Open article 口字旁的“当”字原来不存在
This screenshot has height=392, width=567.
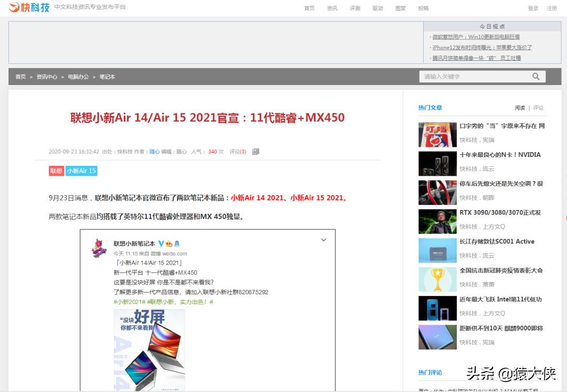click(502, 126)
